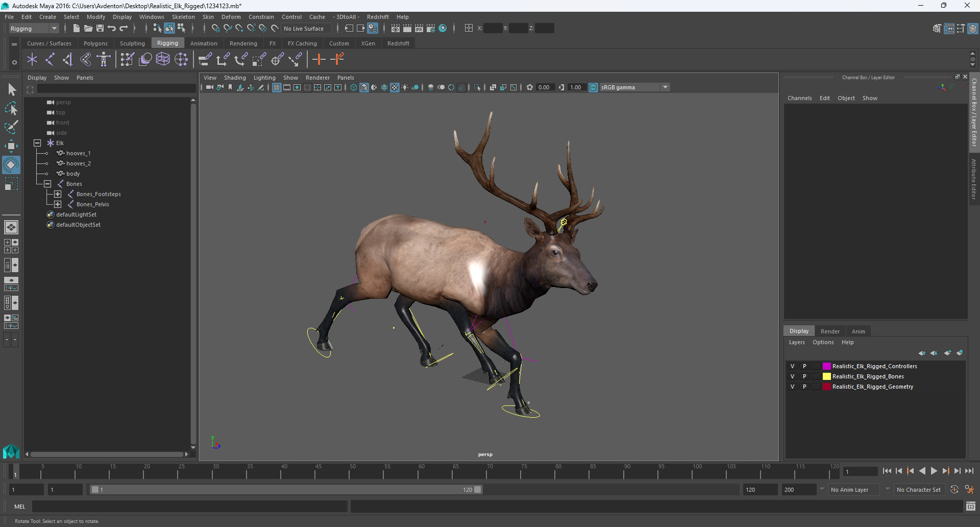Click the yellow Bones layer color swatch
This screenshot has height=527, width=980.
(826, 376)
